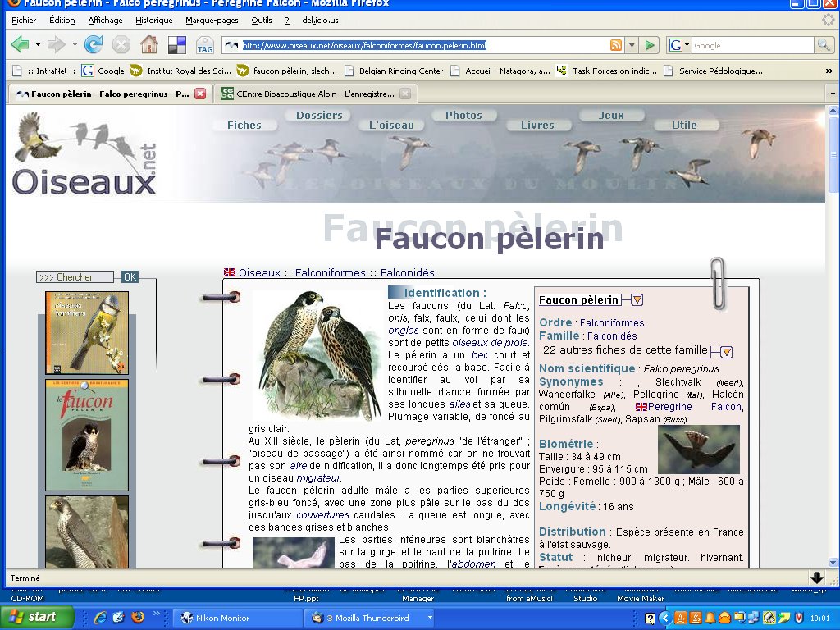
Task: Click the OK search button
Action: pos(130,277)
